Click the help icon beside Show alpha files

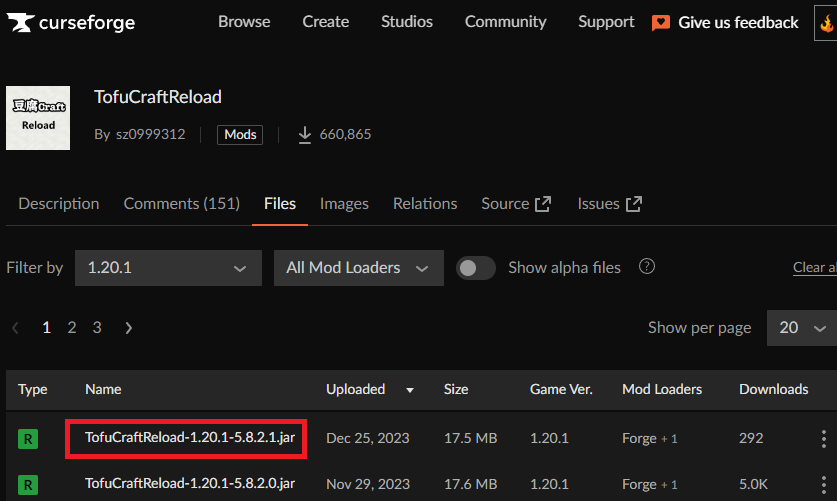coord(647,267)
